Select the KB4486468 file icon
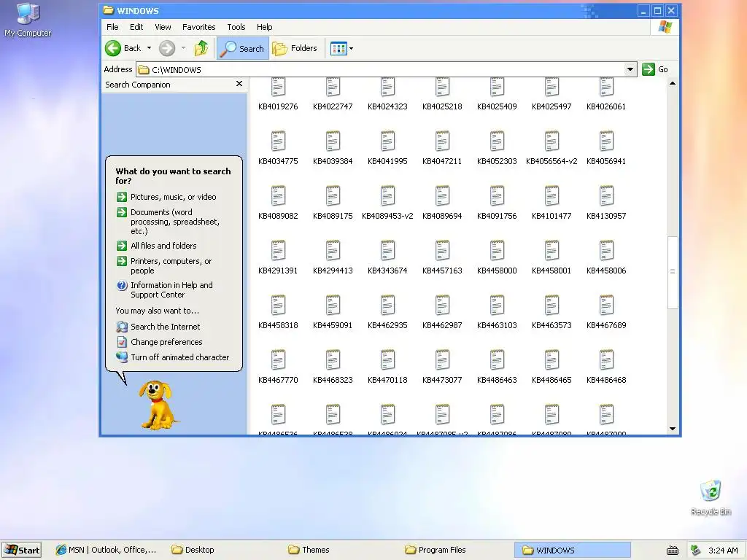The width and height of the screenshot is (747, 560). 606,360
